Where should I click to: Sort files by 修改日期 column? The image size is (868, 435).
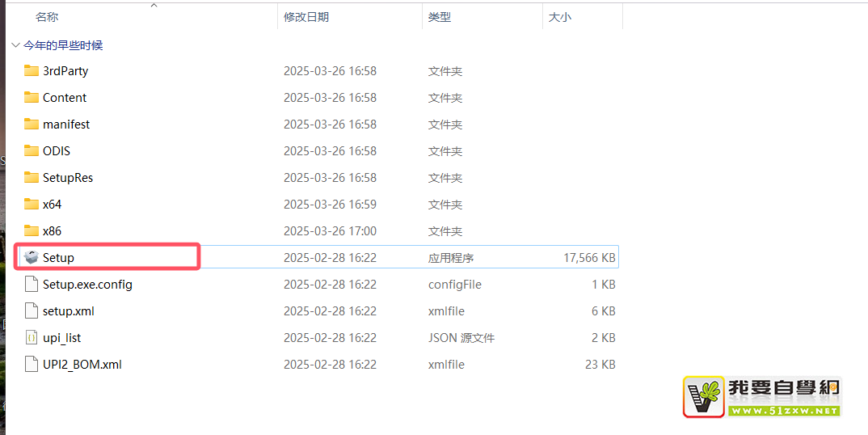coord(305,17)
